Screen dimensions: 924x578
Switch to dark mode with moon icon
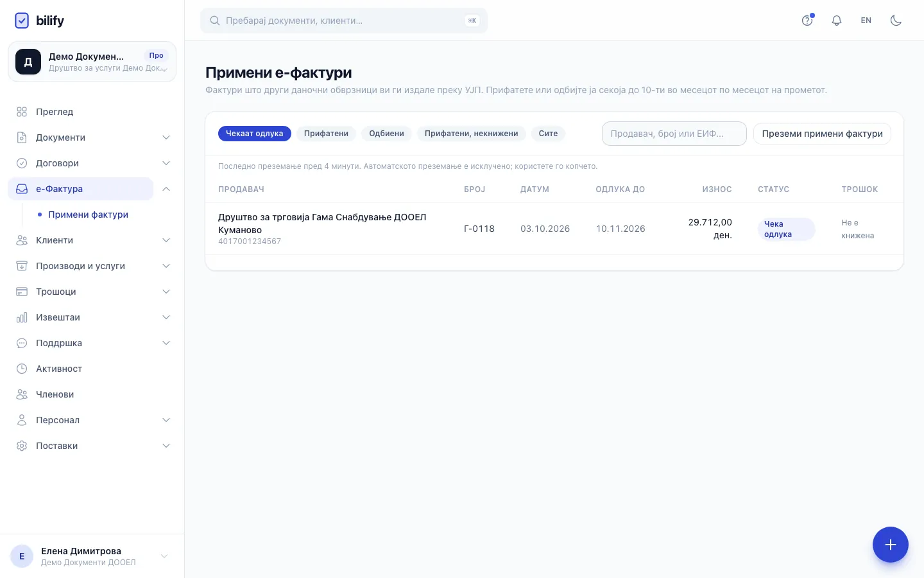pyautogui.click(x=896, y=21)
